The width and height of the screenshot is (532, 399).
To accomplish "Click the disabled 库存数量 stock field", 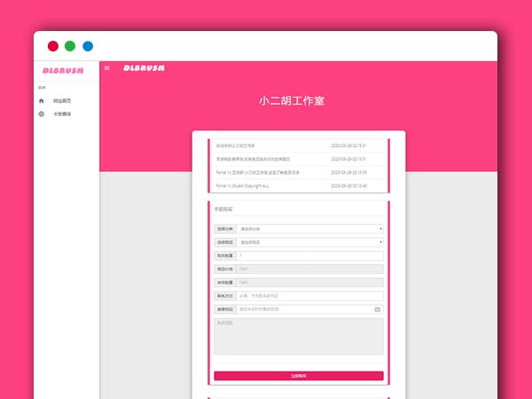I will 309,282.
